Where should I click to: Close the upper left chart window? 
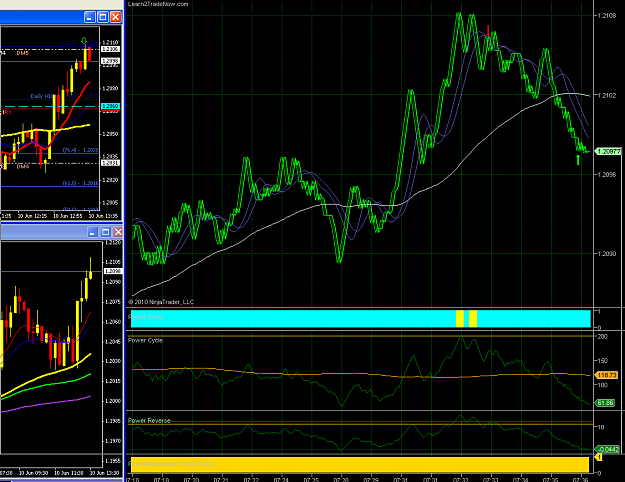tap(116, 17)
